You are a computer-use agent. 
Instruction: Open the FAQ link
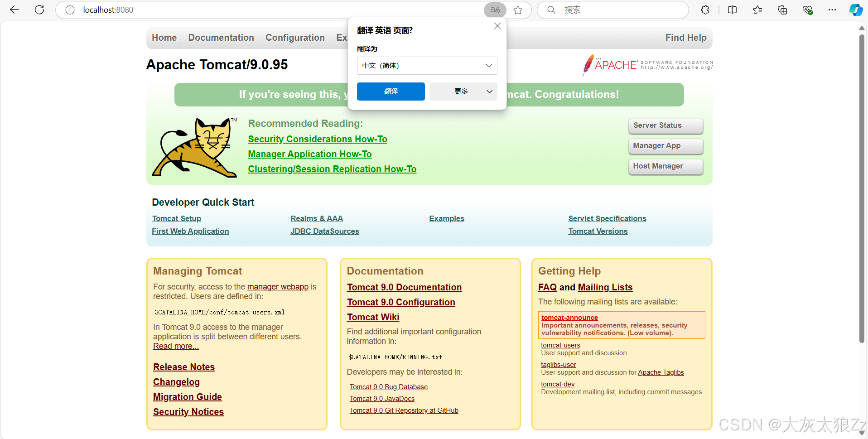pos(547,287)
